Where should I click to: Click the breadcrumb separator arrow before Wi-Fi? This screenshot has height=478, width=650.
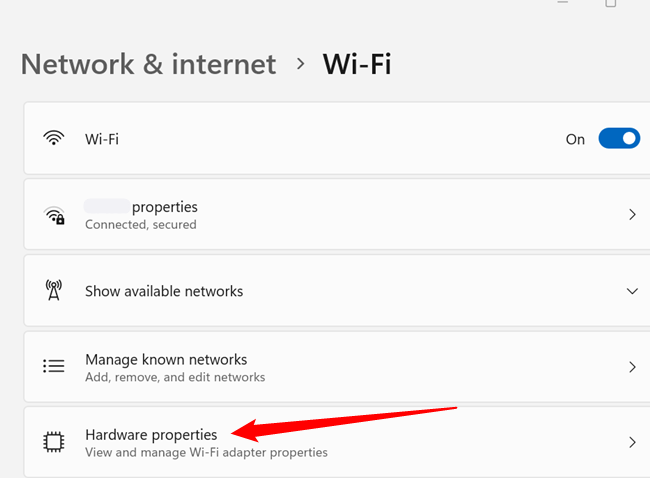coord(300,64)
